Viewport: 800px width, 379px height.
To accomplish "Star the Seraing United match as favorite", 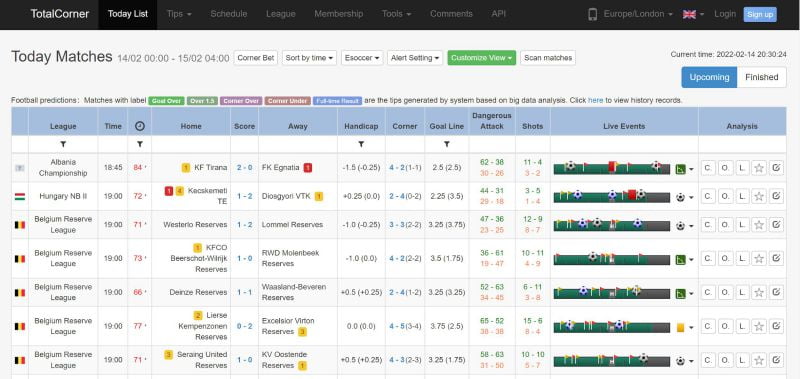I will [759, 360].
